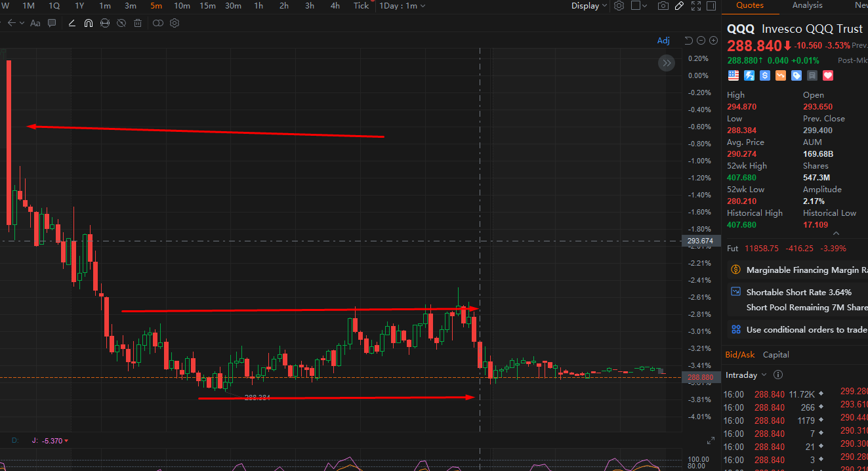Select the trend line drawing tool
Image resolution: width=868 pixels, height=471 pixels.
point(72,23)
